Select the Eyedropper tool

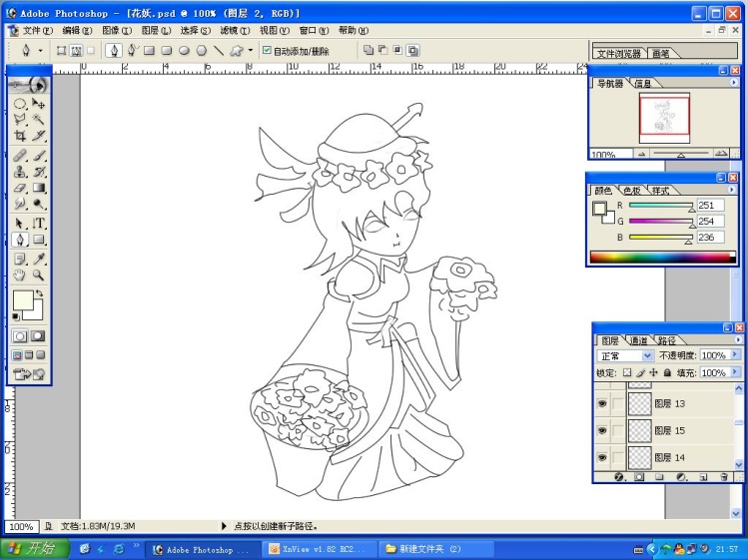tap(39, 259)
